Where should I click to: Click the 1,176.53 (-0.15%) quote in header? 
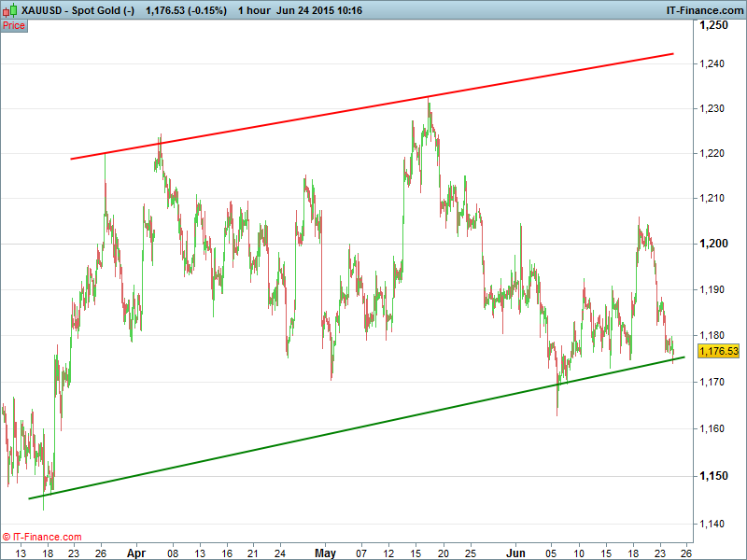[186, 10]
